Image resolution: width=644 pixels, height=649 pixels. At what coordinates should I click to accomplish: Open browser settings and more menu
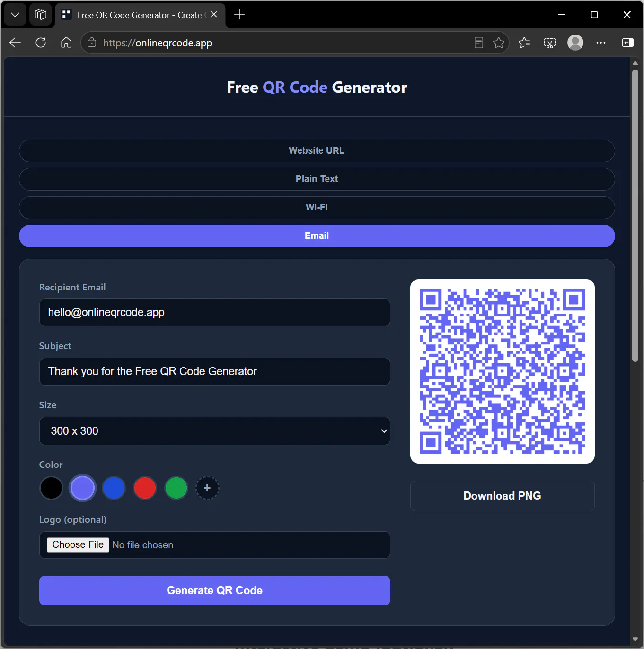click(x=601, y=43)
